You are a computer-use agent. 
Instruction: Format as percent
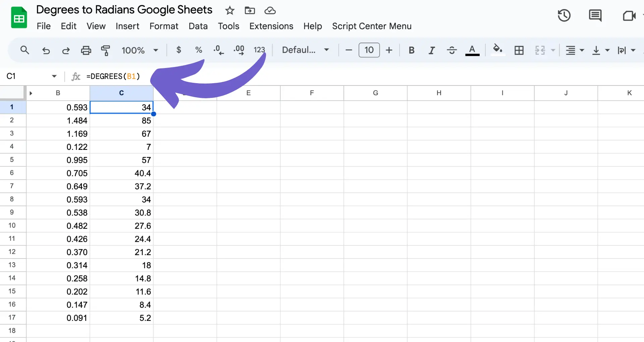click(x=199, y=50)
